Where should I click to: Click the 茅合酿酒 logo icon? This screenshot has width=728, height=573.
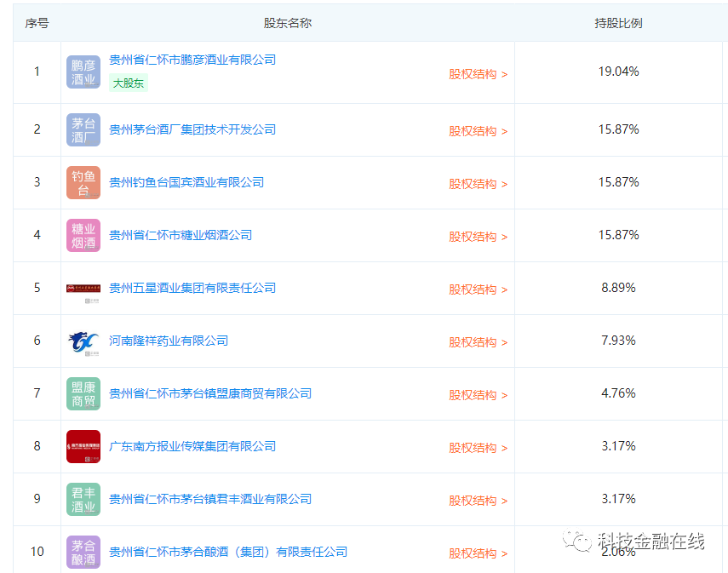pos(83,552)
